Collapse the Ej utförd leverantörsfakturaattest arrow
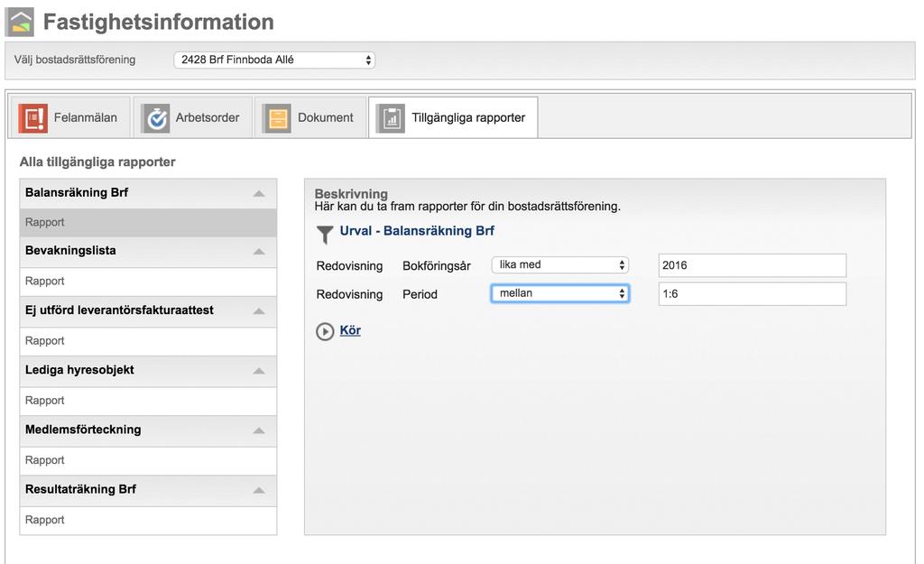Viewport: 924px width, 564px height. (259, 310)
